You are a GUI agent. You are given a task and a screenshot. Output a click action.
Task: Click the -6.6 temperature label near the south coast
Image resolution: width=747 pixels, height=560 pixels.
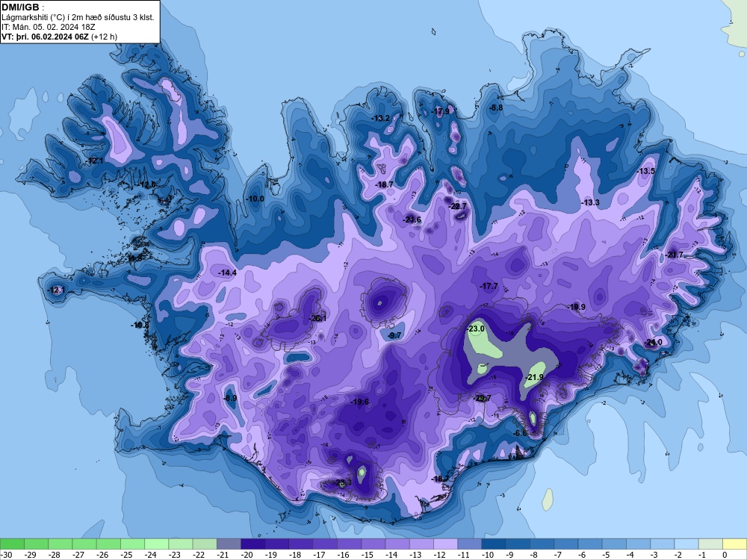pos(521,433)
